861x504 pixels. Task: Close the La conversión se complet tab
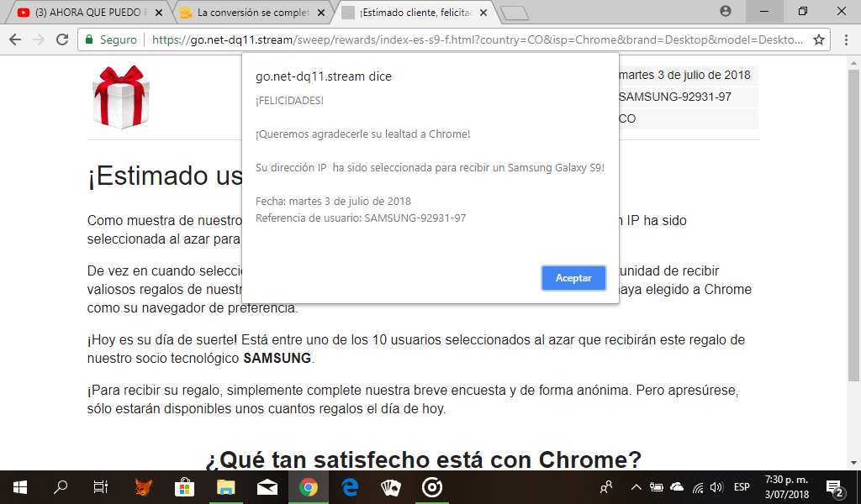(321, 13)
